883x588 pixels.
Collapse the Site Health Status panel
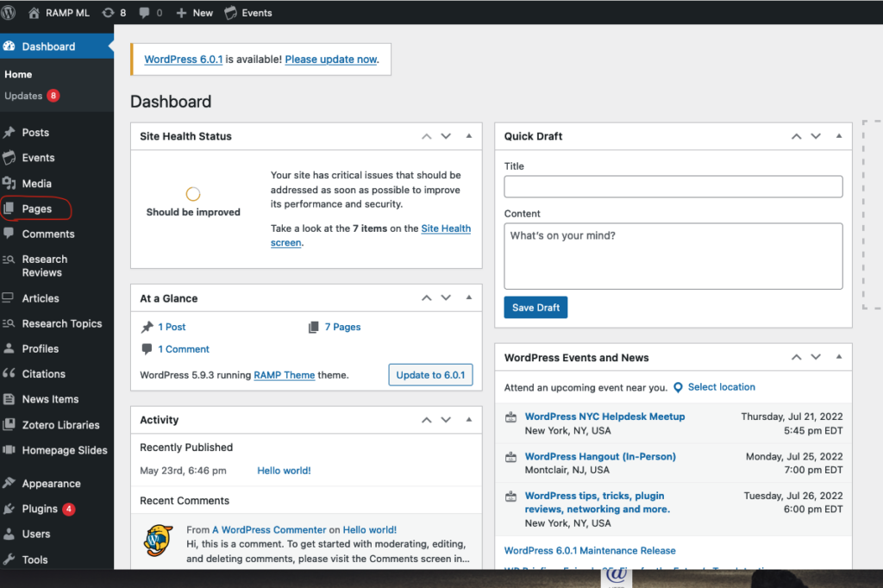coord(468,135)
